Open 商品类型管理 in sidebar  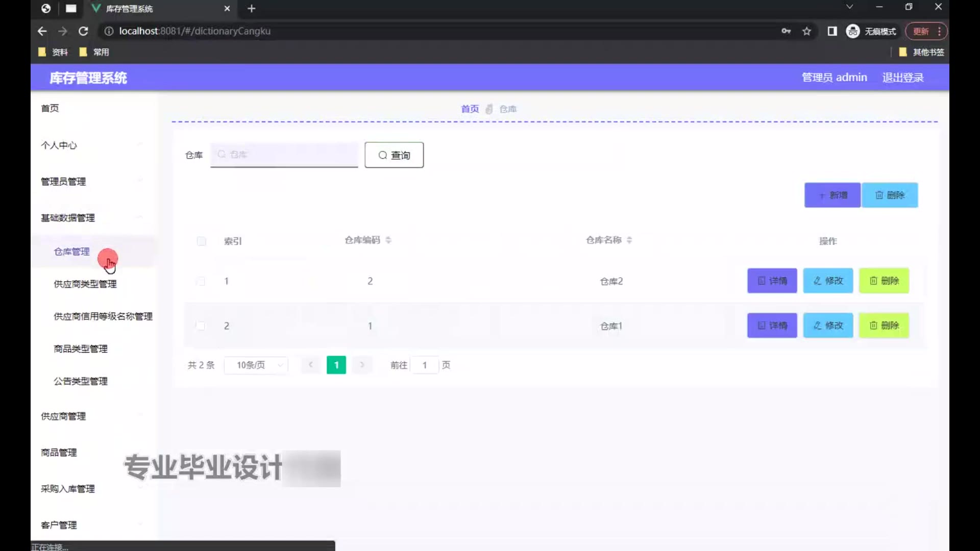pos(81,349)
